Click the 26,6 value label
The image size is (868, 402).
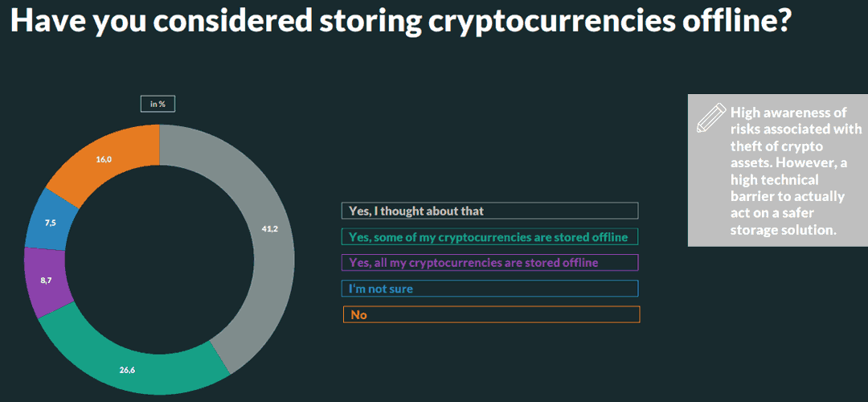127,370
